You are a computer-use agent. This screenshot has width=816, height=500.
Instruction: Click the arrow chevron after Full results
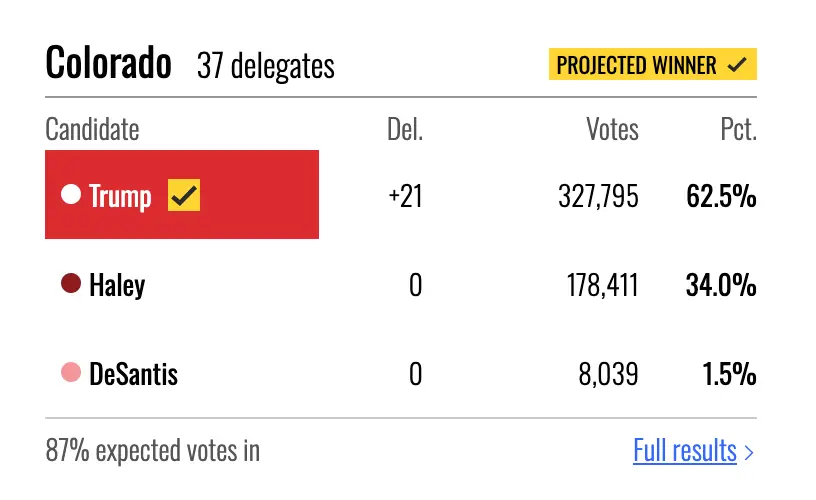[749, 452]
